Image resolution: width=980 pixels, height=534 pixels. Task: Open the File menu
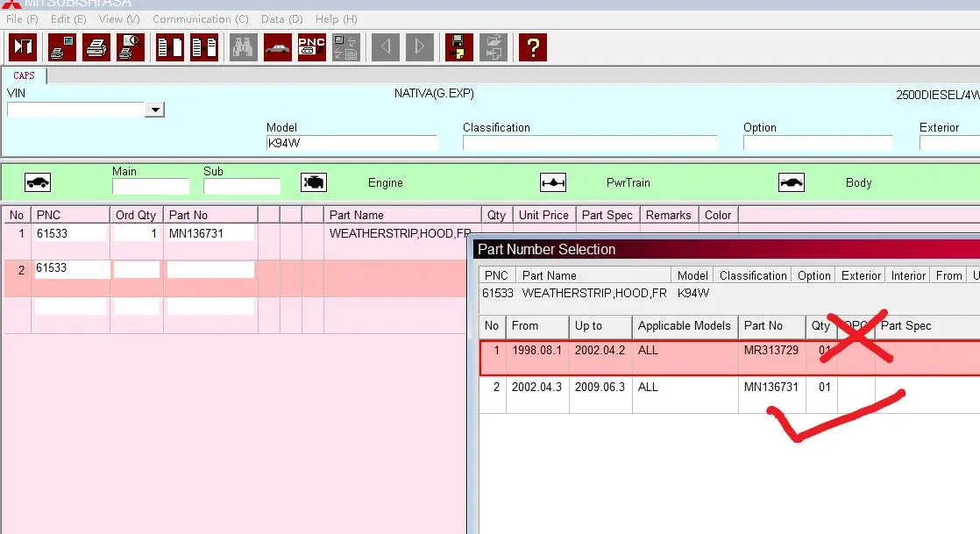22,18
